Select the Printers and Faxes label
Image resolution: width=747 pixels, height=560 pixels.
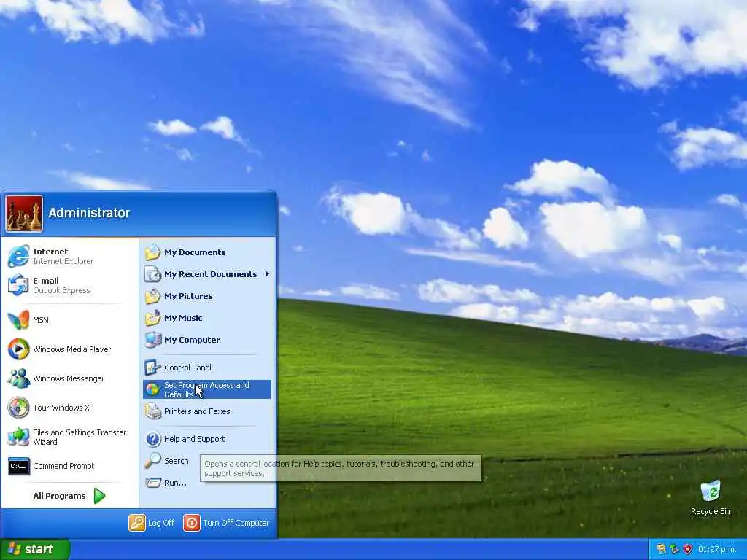click(197, 411)
